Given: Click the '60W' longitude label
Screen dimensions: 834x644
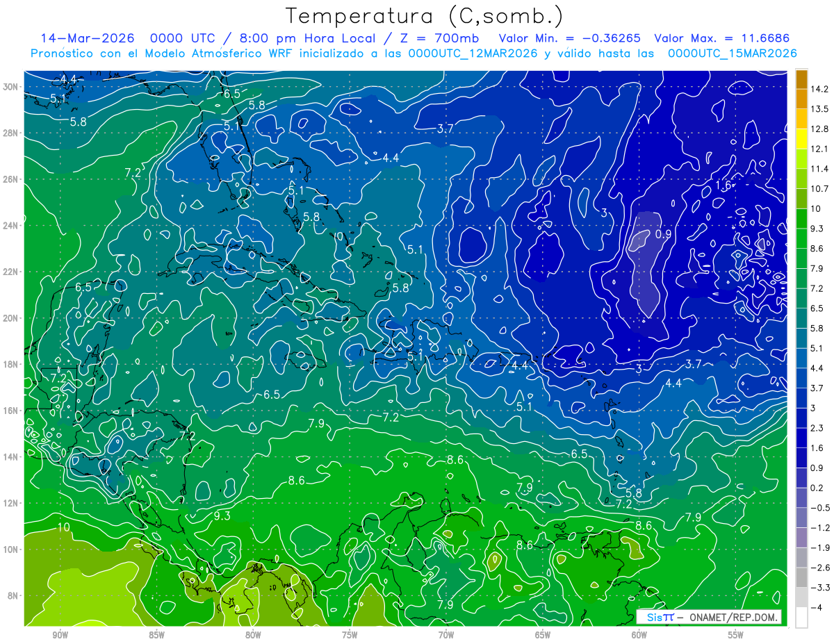Looking at the screenshot, I should coord(639,635).
